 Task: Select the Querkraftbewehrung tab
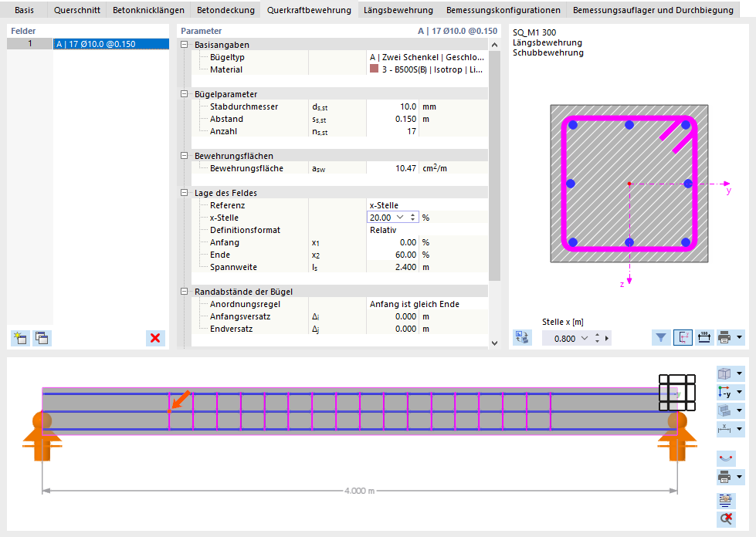click(x=309, y=9)
